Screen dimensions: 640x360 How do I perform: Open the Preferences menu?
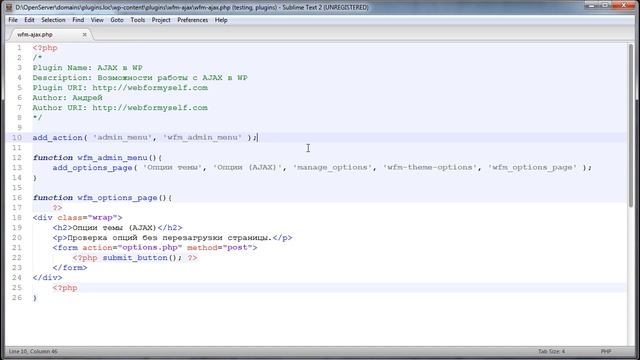tap(192, 20)
